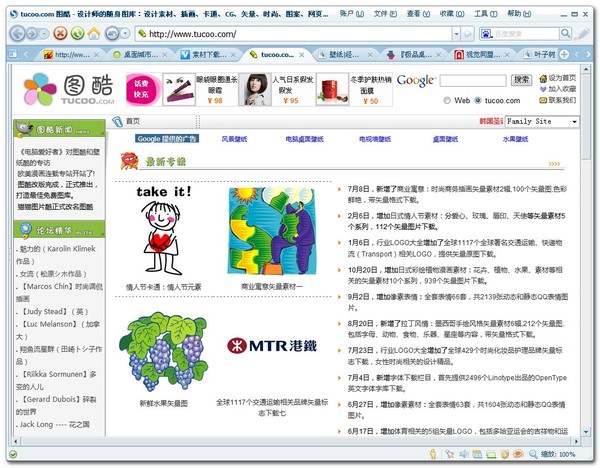
Task: Click the Tucoo flower logo
Action: click(x=40, y=89)
